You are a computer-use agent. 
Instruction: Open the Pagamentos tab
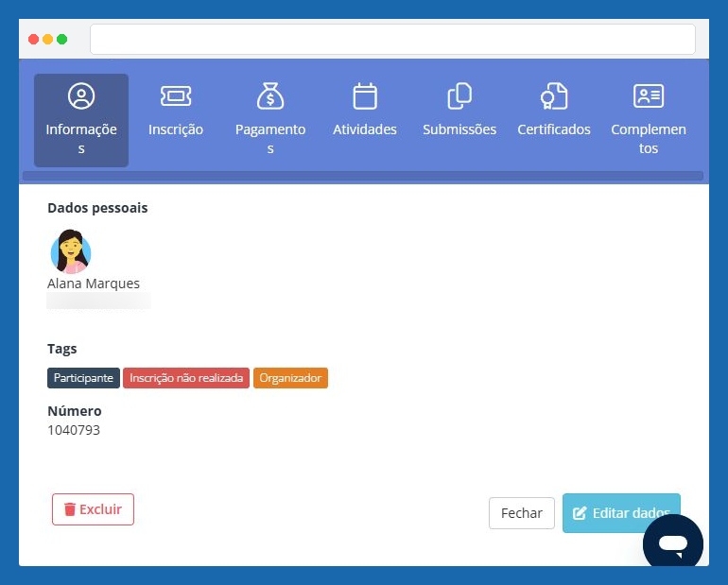point(270,120)
